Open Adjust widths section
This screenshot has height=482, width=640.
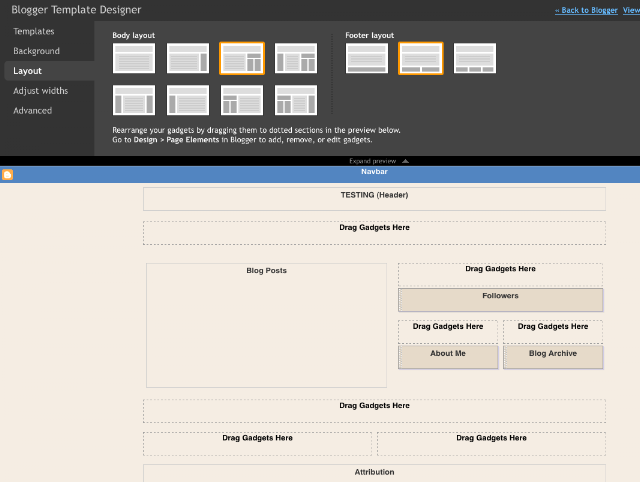40,91
